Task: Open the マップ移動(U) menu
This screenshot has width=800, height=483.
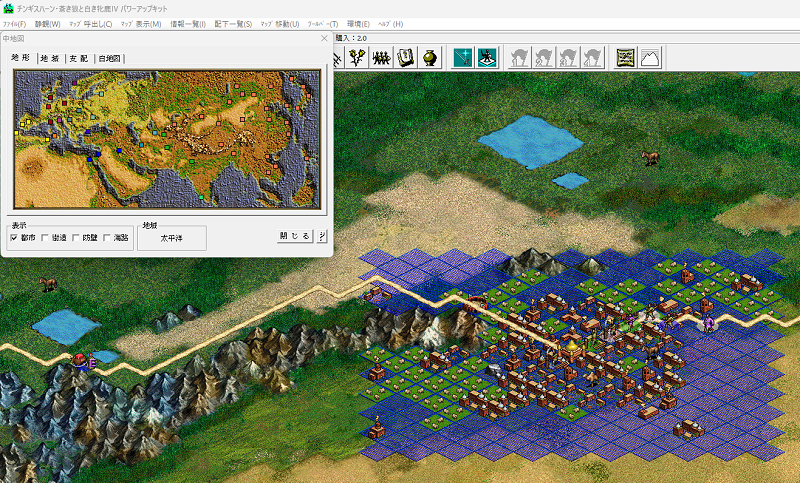Action: [280, 24]
